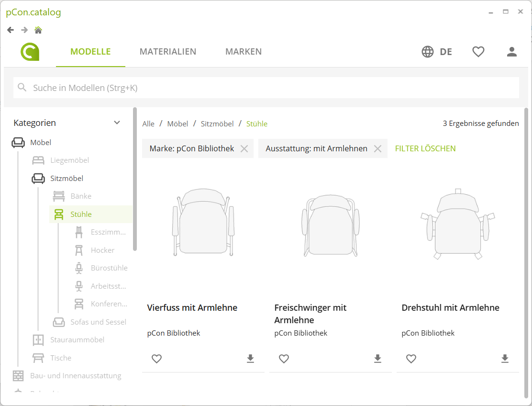Open the Drehstuhl mit Armlehne chair thumbnail
The height and width of the screenshot is (406, 532).
pos(458,224)
